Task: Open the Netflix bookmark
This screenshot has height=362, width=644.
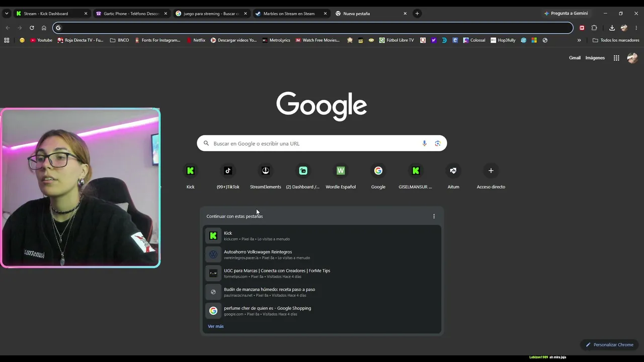Action: pyautogui.click(x=196, y=40)
